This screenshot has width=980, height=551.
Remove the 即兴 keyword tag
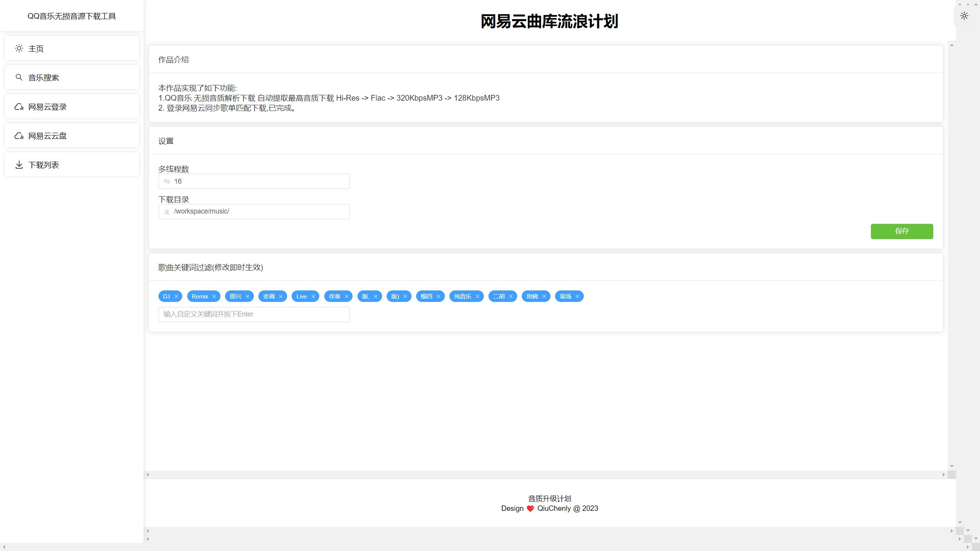[247, 297]
